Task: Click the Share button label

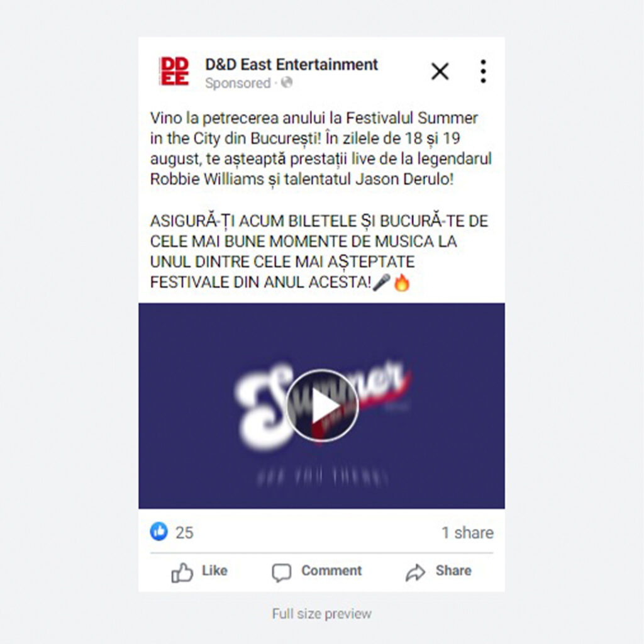Action: 453,570
